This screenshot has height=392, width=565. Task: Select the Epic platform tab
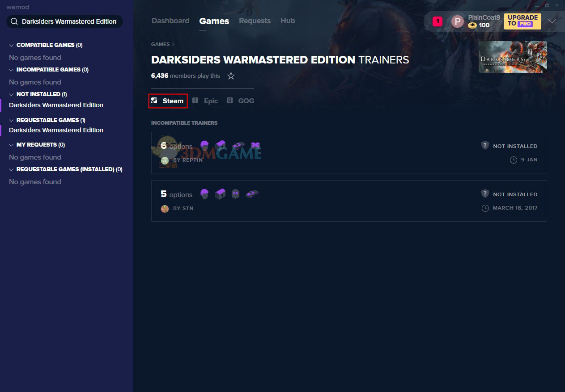pos(205,101)
